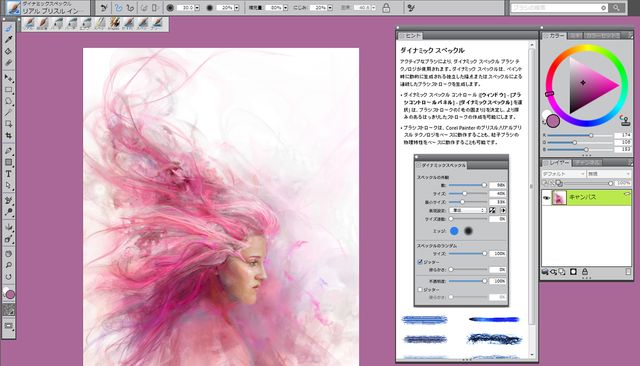Select the Mirror Painting tool
Viewport: 640px width, 366px height.
click(9, 227)
